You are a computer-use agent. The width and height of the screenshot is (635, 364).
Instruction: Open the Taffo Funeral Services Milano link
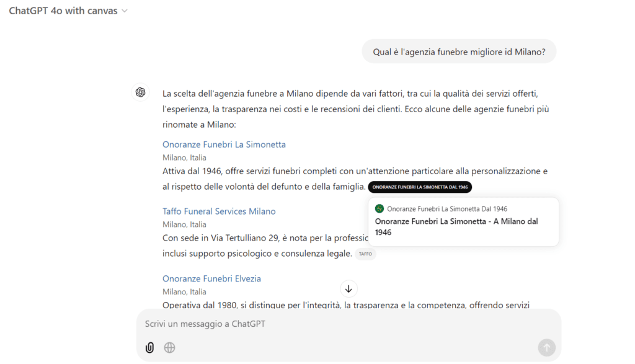point(219,211)
